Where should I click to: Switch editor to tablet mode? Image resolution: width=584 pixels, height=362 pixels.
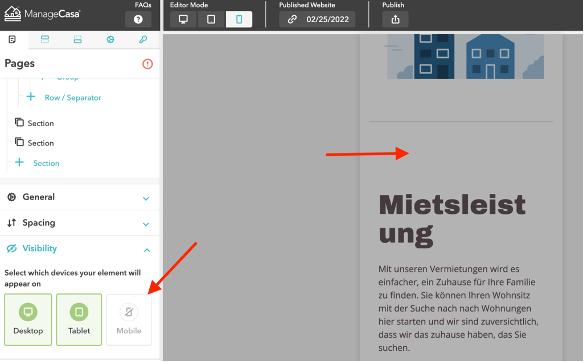click(211, 19)
